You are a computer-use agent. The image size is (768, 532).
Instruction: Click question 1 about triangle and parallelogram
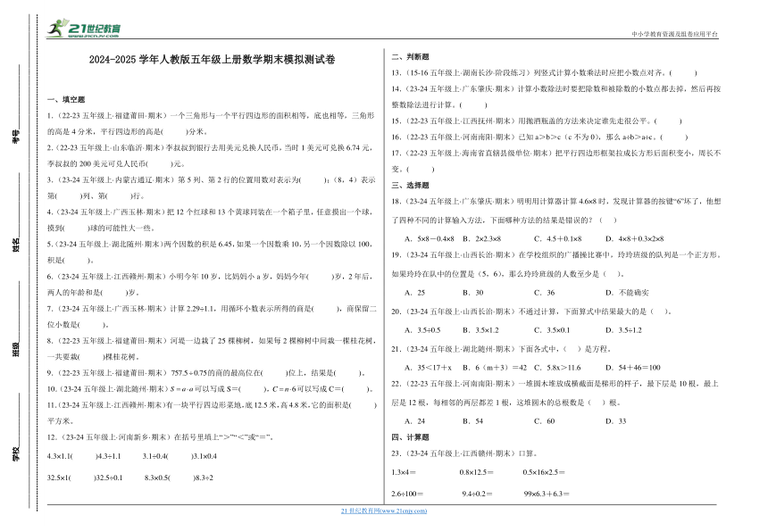(211, 123)
